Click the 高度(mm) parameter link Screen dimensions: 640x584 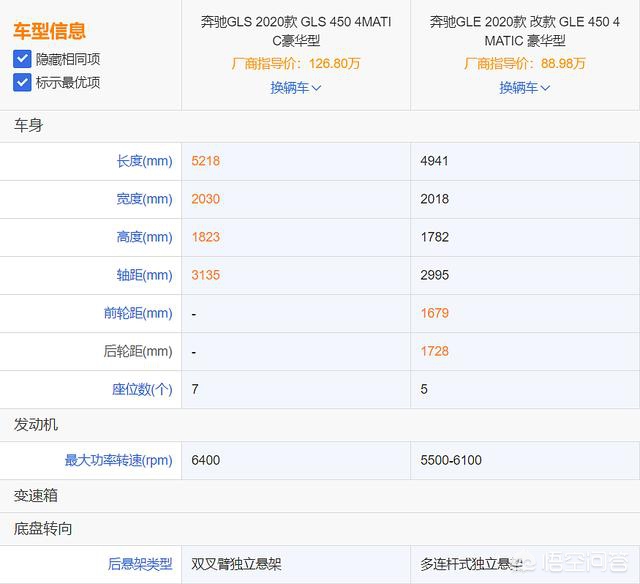click(x=144, y=237)
